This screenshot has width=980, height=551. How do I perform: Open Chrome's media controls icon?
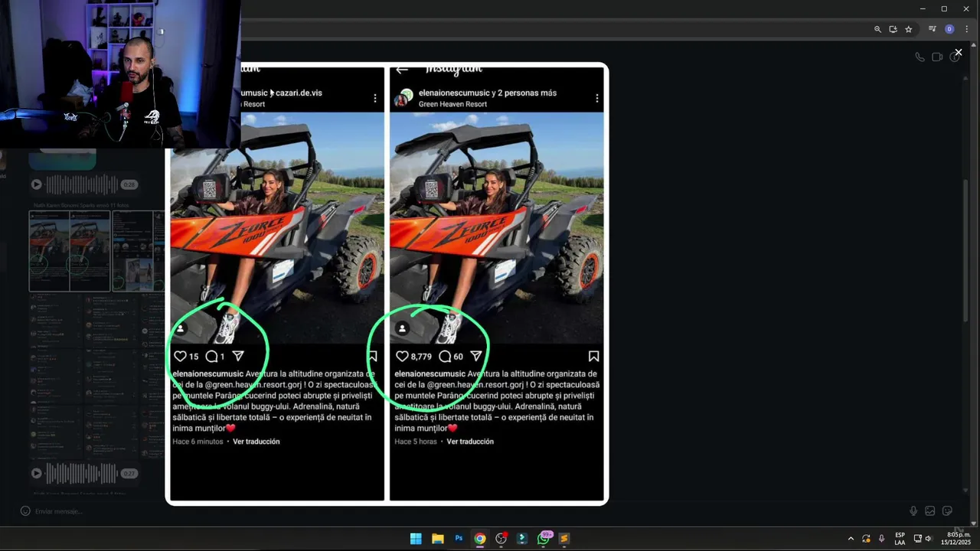pos(932,29)
